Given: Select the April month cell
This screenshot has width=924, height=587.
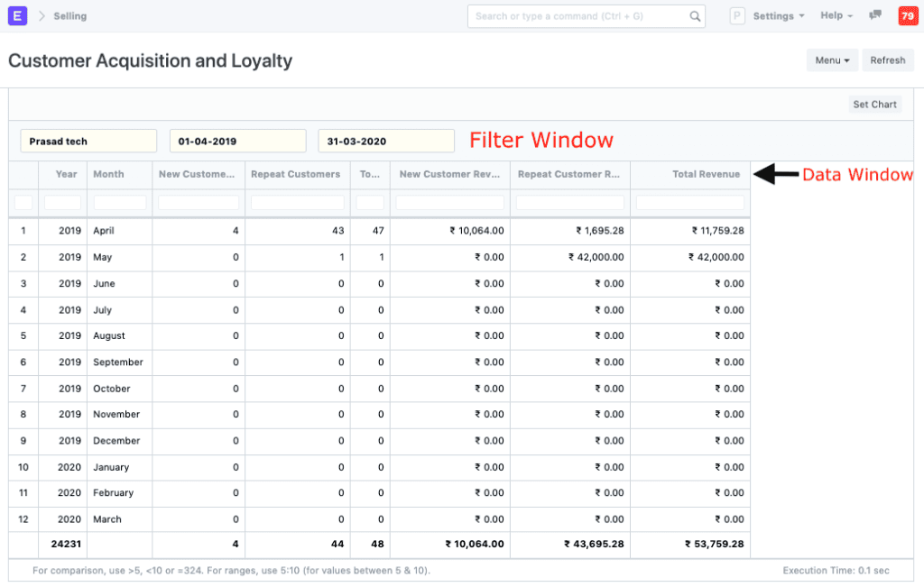Looking at the screenshot, I should (120, 231).
